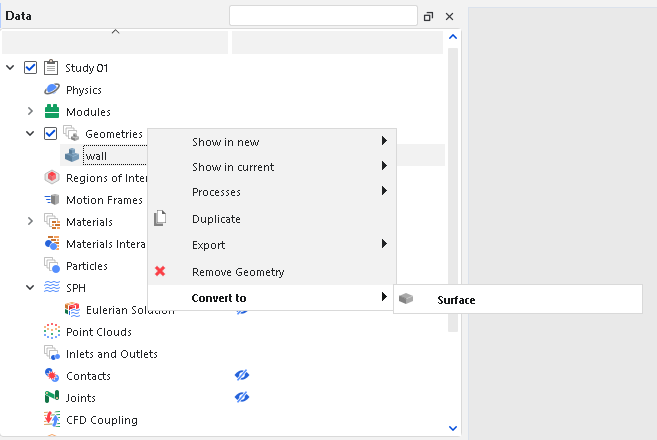Click the Physics planet icon
657x440 pixels.
click(52, 90)
